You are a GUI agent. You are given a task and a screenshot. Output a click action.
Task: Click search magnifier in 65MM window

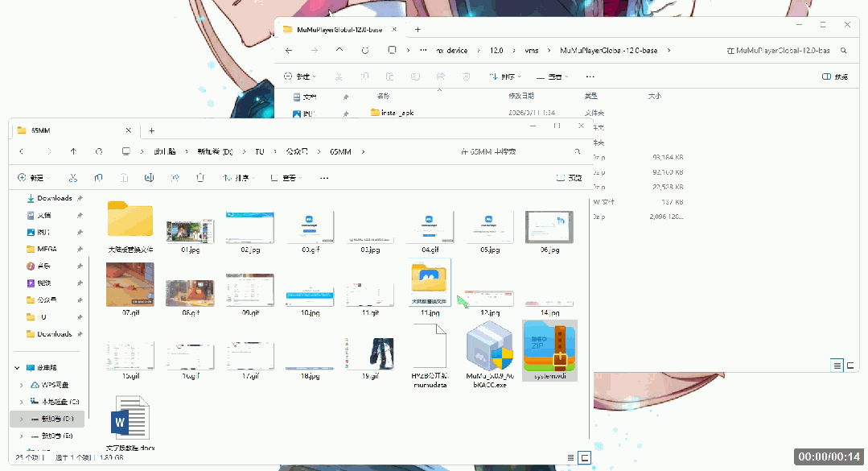(x=578, y=151)
